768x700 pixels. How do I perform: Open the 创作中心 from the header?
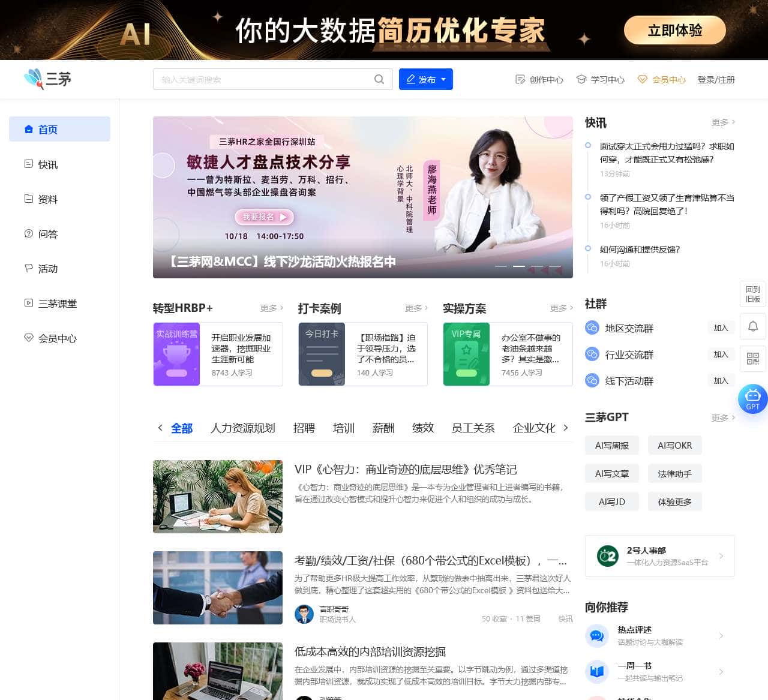point(539,79)
